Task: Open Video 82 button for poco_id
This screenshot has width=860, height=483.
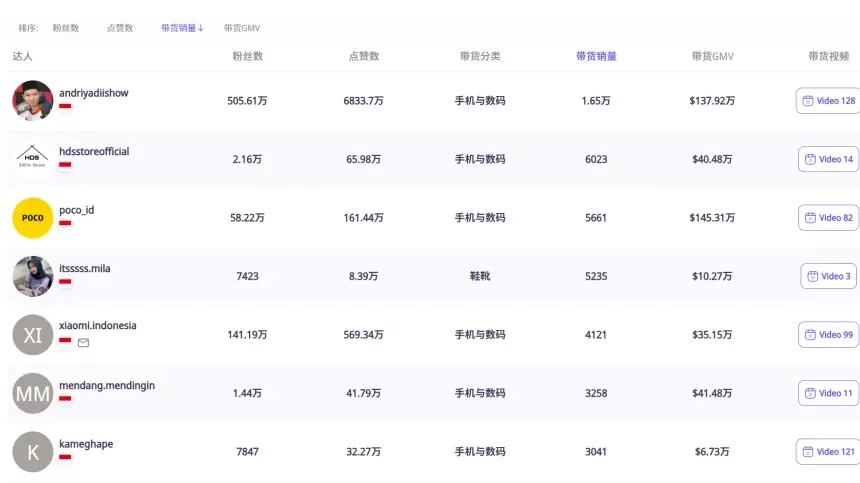Action: pyautogui.click(x=828, y=218)
